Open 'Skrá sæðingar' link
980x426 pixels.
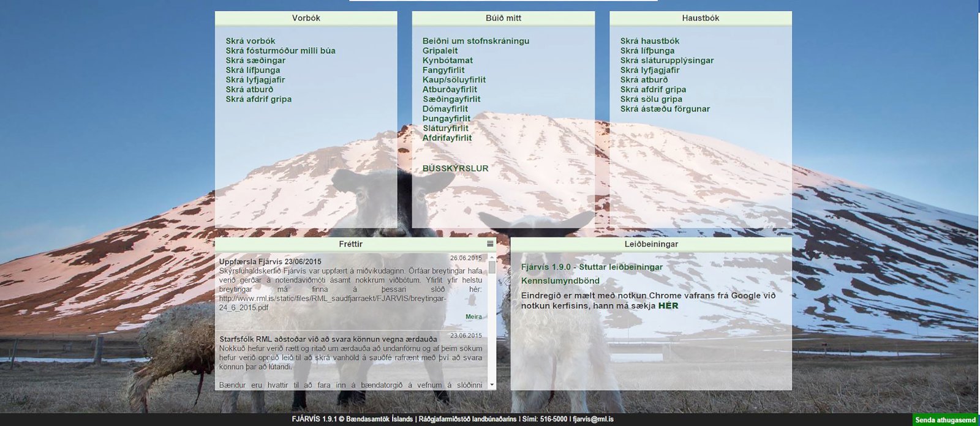point(255,61)
